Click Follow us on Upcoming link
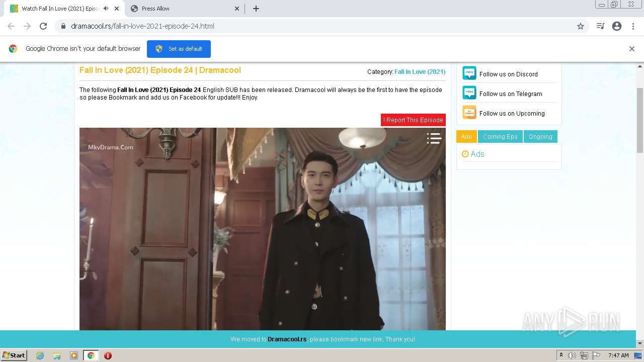Screen dimensions: 644x362 click(512, 113)
